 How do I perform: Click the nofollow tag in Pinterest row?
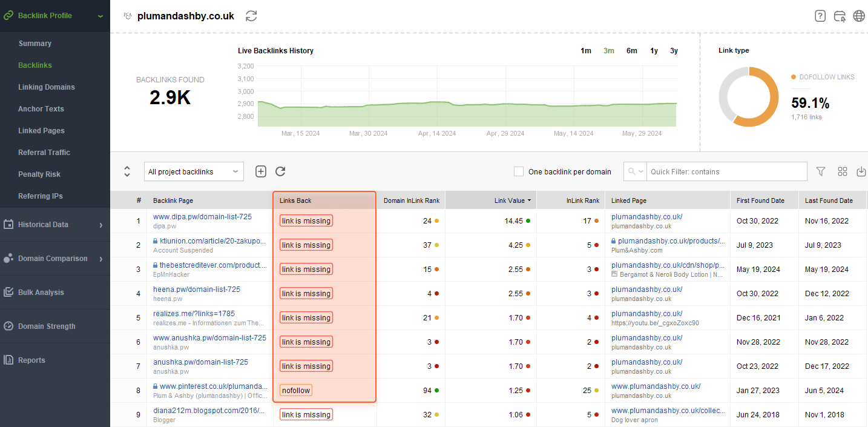click(296, 391)
